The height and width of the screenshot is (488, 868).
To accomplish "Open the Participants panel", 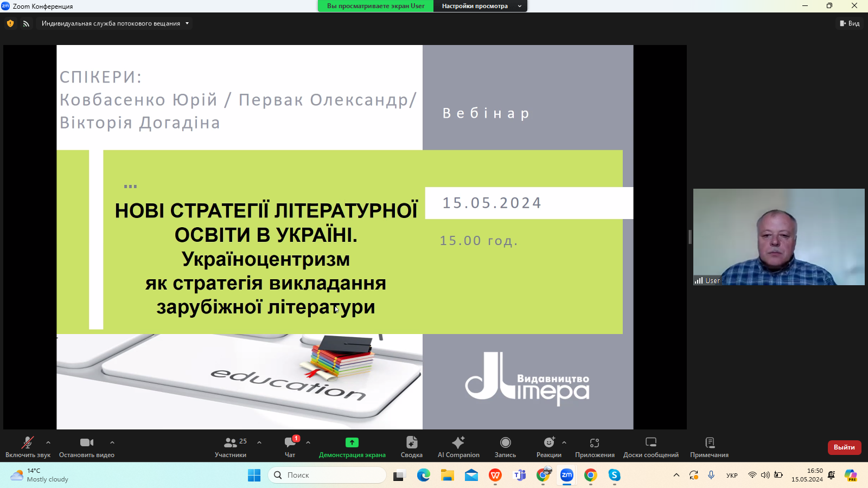I will coord(231,447).
